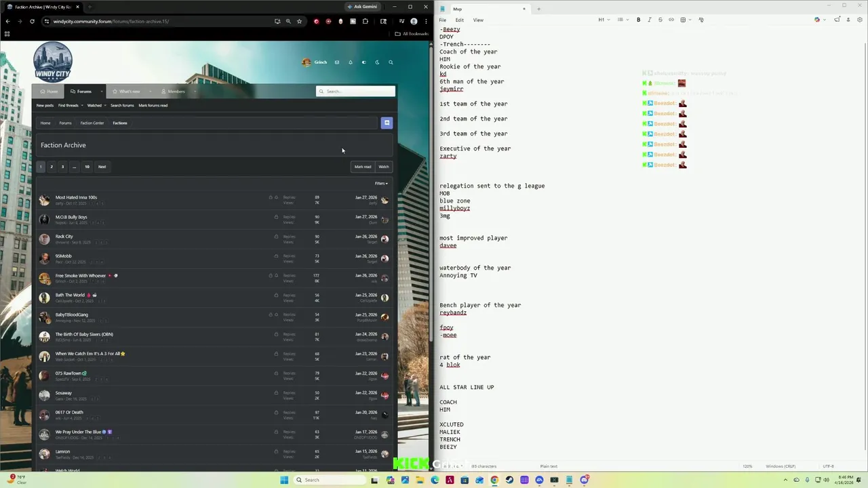The image size is (868, 488).
Task: Toggle italic formatting in Notepad
Action: click(649, 20)
